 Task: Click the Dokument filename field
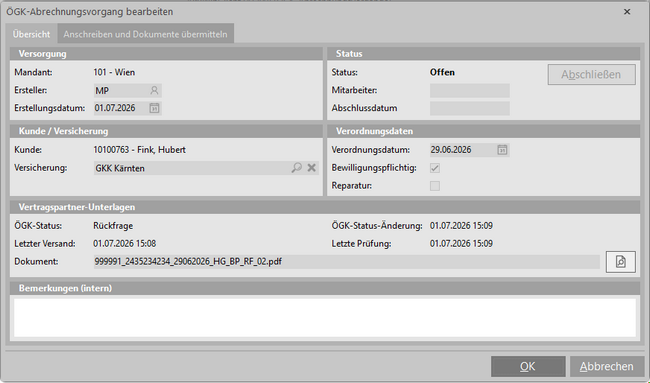[347, 262]
